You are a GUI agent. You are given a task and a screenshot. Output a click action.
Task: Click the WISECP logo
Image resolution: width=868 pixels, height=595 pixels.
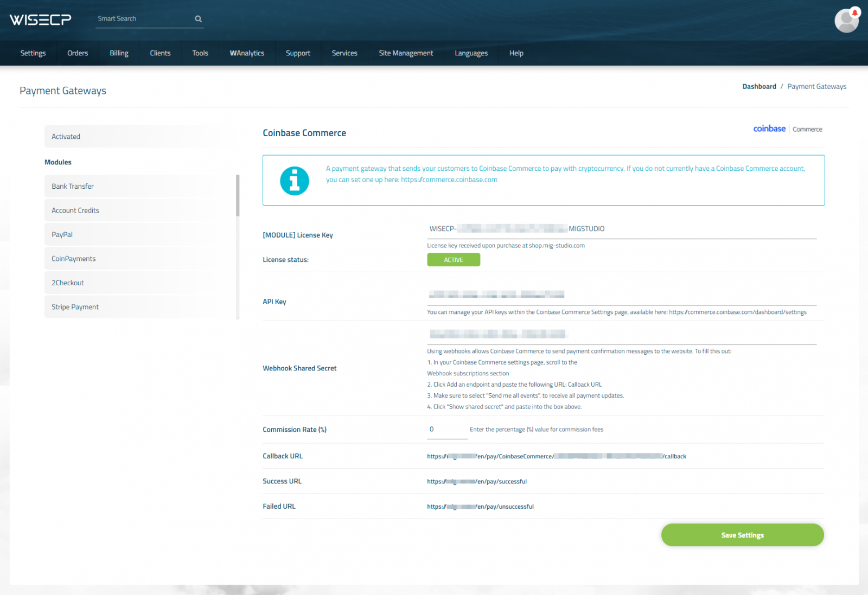[x=40, y=20]
